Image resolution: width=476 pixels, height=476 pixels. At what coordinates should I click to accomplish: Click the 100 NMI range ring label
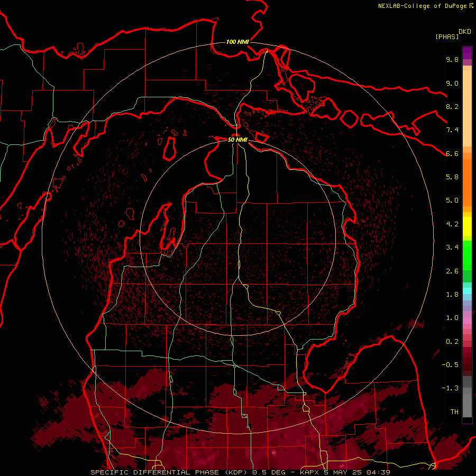pos(237,42)
